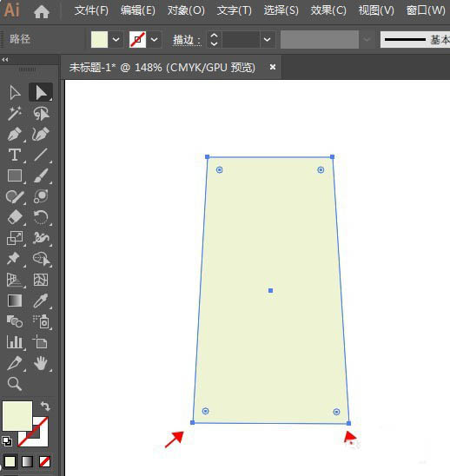Pick the Slice tool
Viewport: 450px width, 476px height.
(15, 363)
